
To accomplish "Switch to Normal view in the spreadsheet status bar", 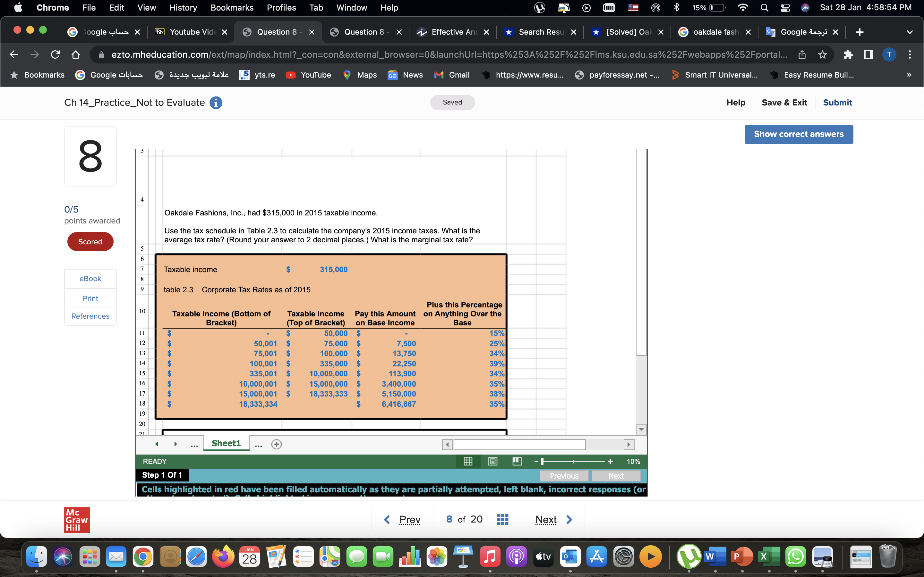I will pos(468,461).
